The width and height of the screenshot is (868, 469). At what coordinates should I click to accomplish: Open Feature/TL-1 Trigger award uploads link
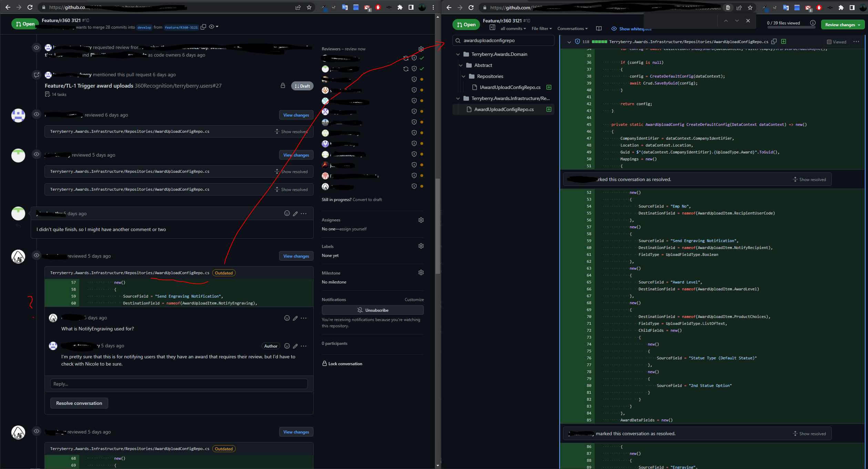point(89,86)
